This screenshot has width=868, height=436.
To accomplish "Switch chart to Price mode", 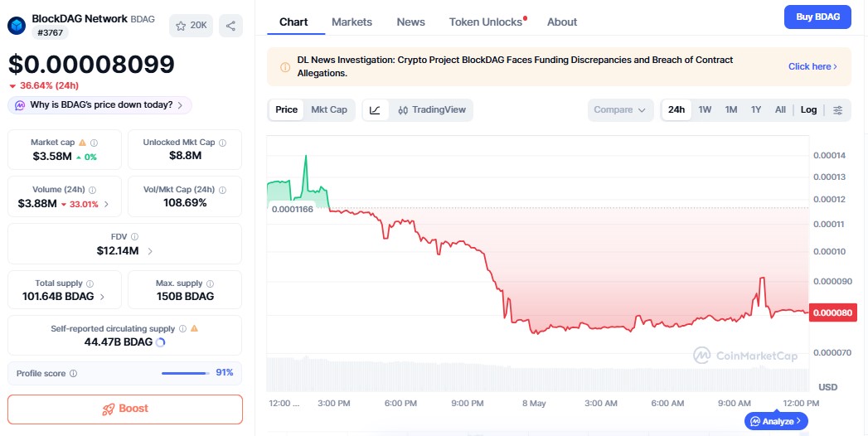I will tap(286, 109).
